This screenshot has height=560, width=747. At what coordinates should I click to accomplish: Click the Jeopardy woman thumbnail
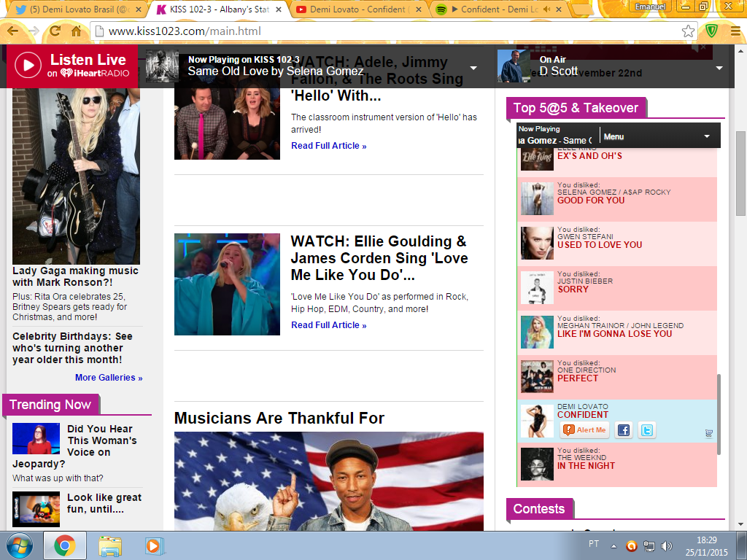36,438
